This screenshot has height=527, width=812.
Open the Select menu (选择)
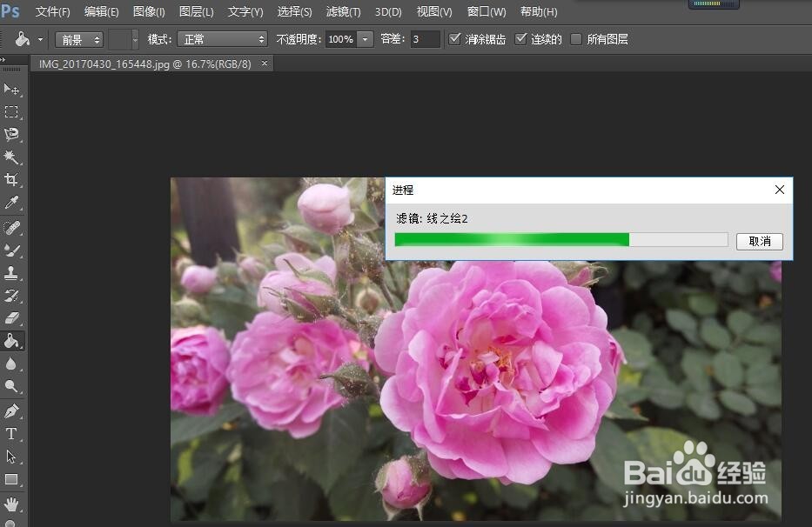(294, 11)
